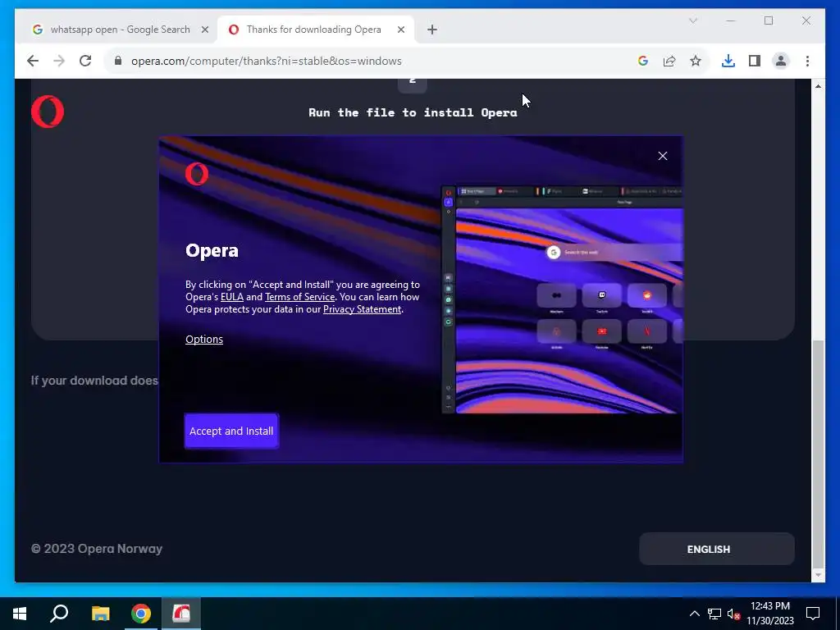Open a new browser tab
Screen dimensions: 840x630
[x=432, y=30]
